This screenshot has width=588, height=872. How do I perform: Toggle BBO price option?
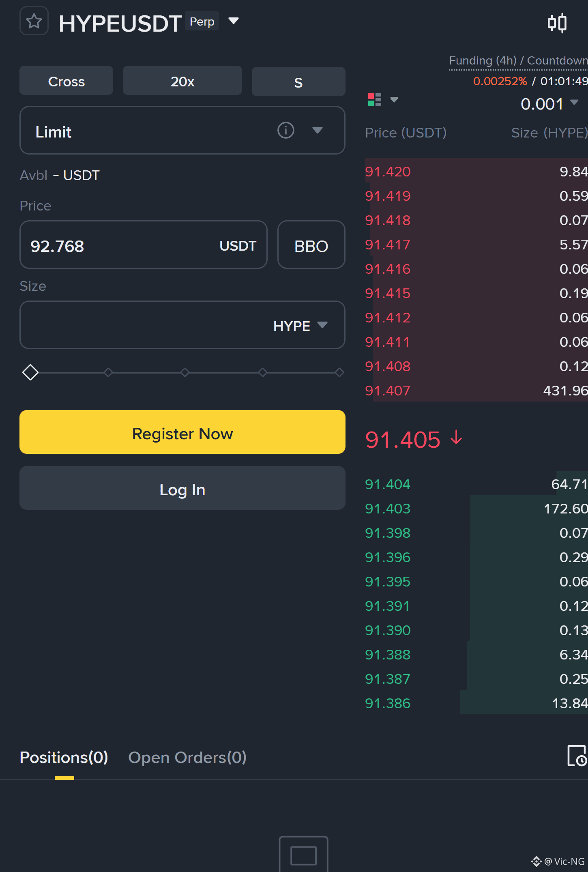[311, 245]
